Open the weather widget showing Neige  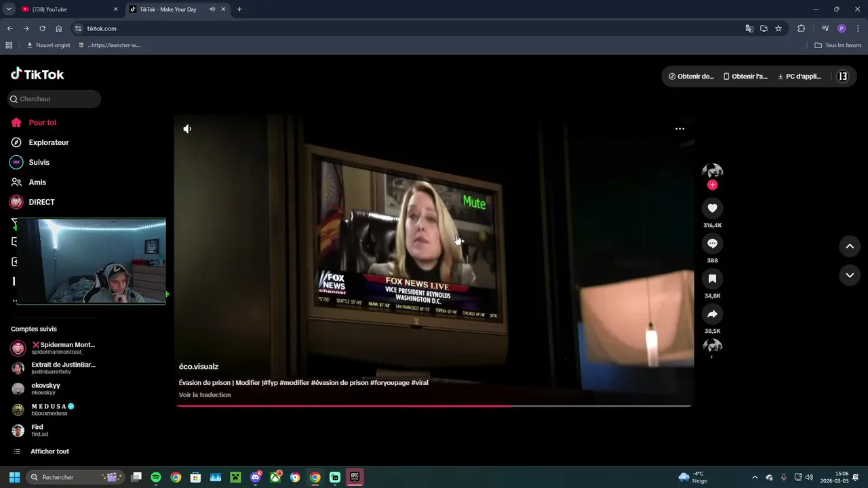pos(692,477)
